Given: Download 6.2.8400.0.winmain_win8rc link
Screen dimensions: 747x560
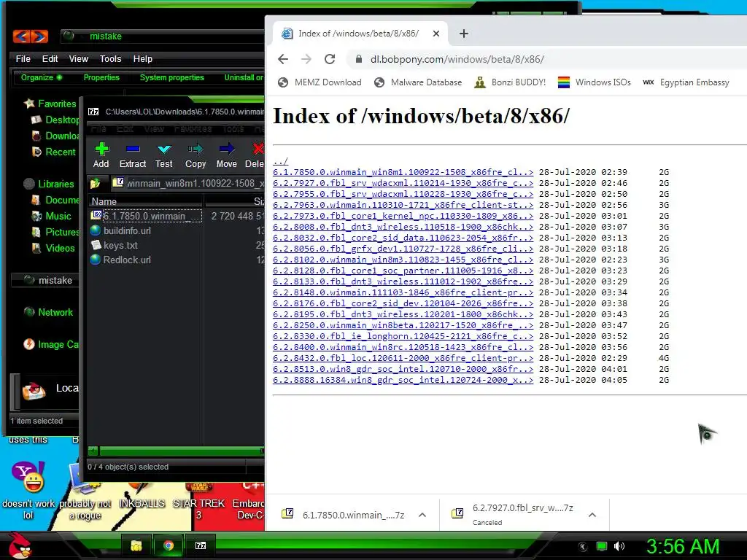Looking at the screenshot, I should point(403,347).
